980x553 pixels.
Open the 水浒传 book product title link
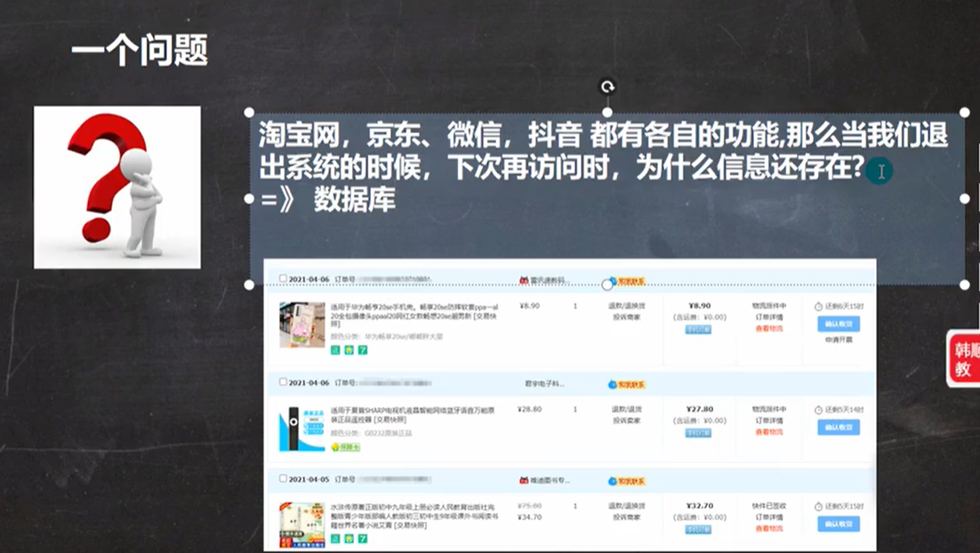(414, 517)
